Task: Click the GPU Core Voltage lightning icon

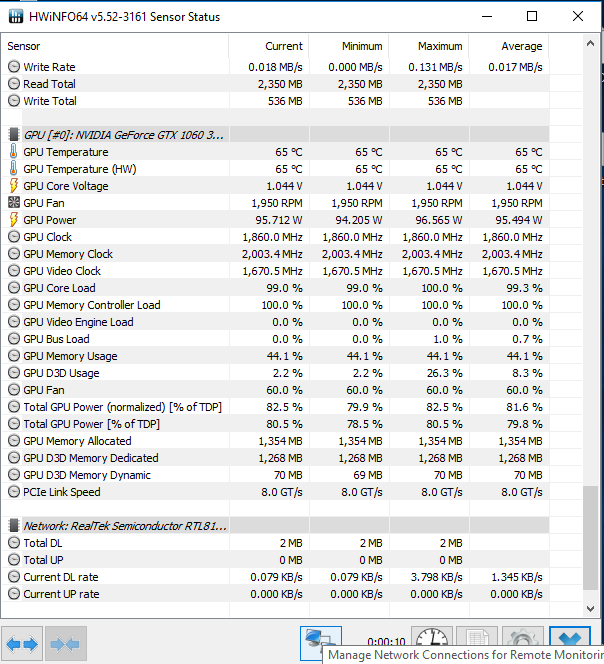Action: coord(14,186)
